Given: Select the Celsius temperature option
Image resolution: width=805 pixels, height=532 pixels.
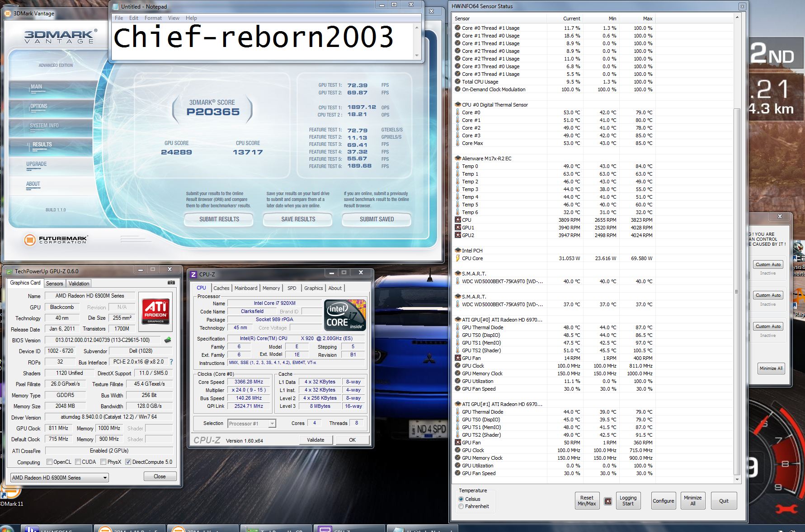Looking at the screenshot, I should point(461,499).
